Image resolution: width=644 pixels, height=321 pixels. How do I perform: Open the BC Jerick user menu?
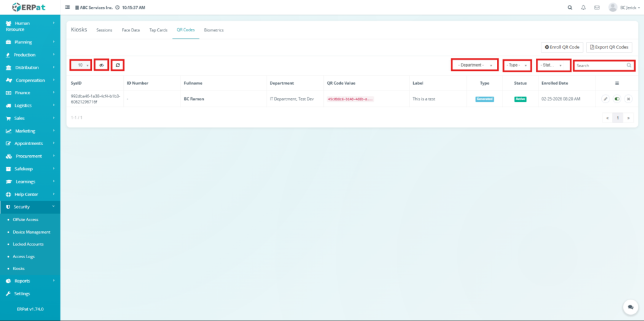(x=623, y=8)
